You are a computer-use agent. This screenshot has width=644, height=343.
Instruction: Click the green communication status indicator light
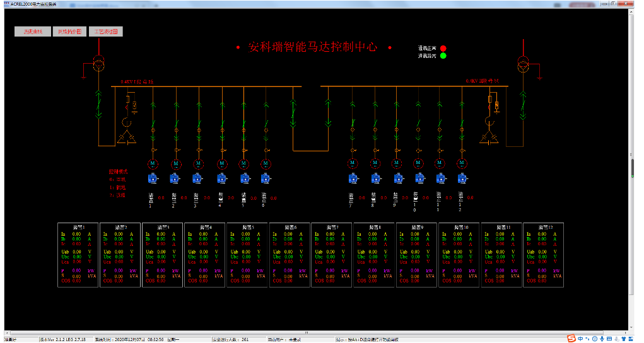tap(443, 55)
